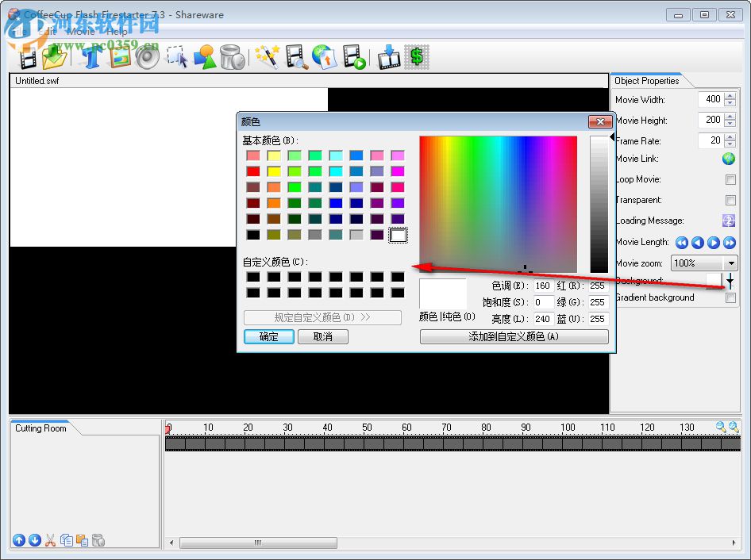
Task: Toggle the Transparent checkbox
Action: coord(730,201)
